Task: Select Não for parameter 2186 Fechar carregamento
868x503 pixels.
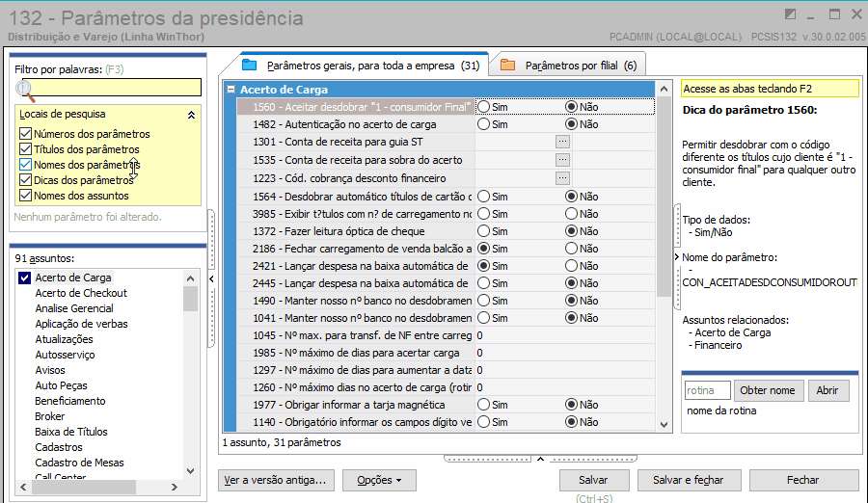Action: (x=571, y=249)
